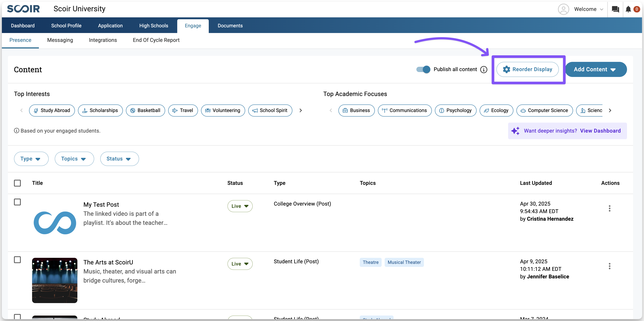Viewport: 644px width, 321px height.
Task: Open Live status dropdown for My Test Post
Action: coord(240,206)
